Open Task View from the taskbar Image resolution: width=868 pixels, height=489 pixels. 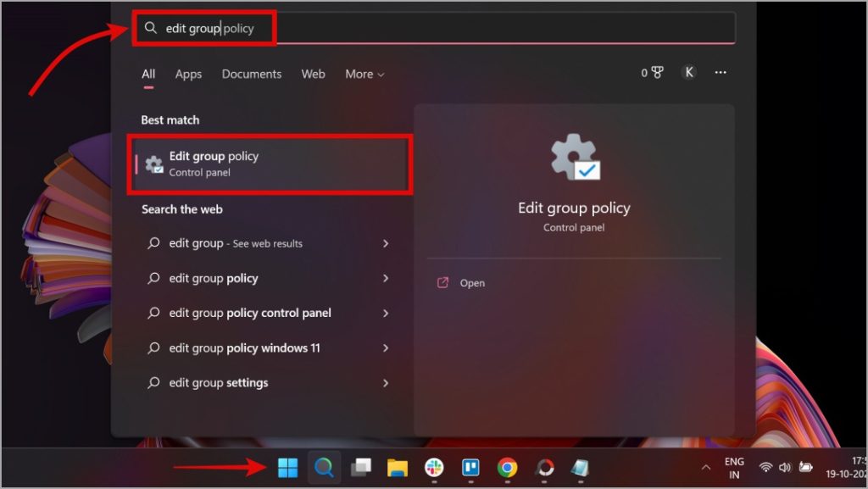tap(361, 468)
